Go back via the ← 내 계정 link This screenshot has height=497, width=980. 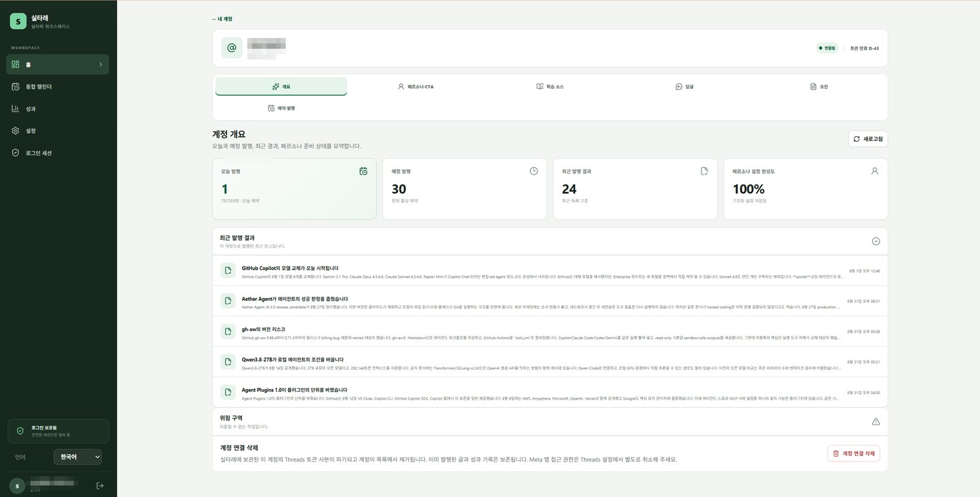pos(222,19)
